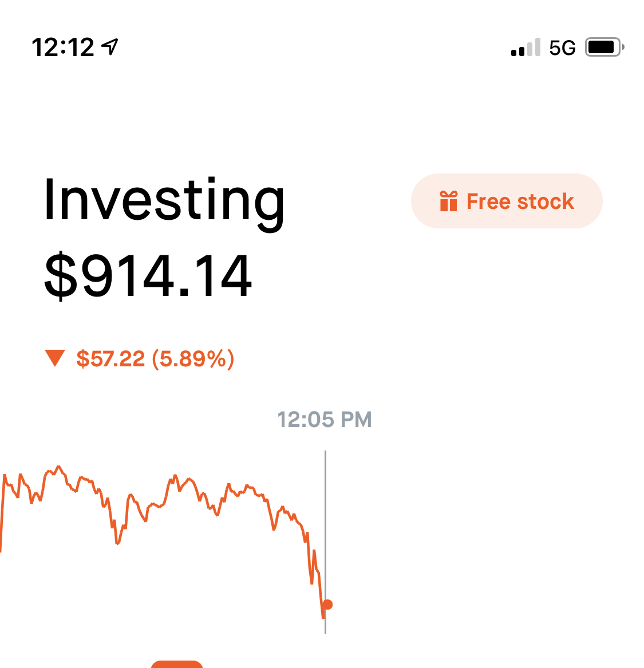Tap the gift icon beside Free stock

(x=449, y=201)
